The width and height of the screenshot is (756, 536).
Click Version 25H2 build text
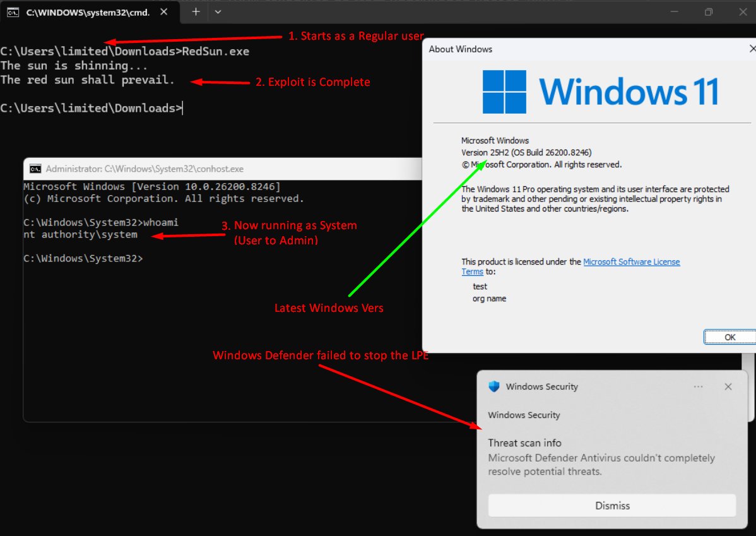point(526,152)
